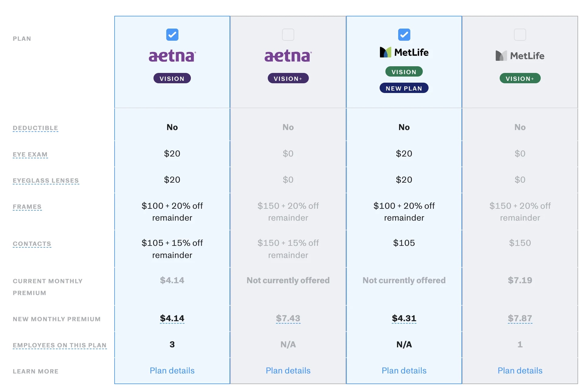Viewport: 586px width, 392px height.
Task: Uncheck the Aetna Vision plan checkbox
Action: click(x=172, y=35)
